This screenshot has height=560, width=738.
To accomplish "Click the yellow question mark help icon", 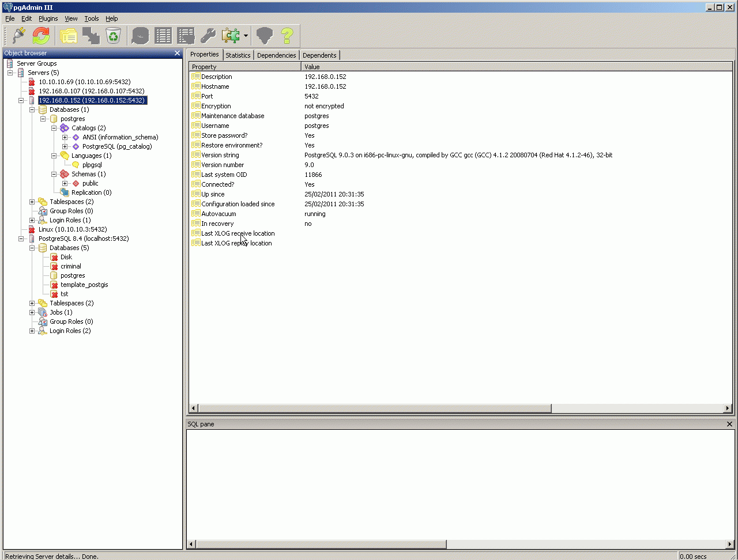I will (287, 36).
